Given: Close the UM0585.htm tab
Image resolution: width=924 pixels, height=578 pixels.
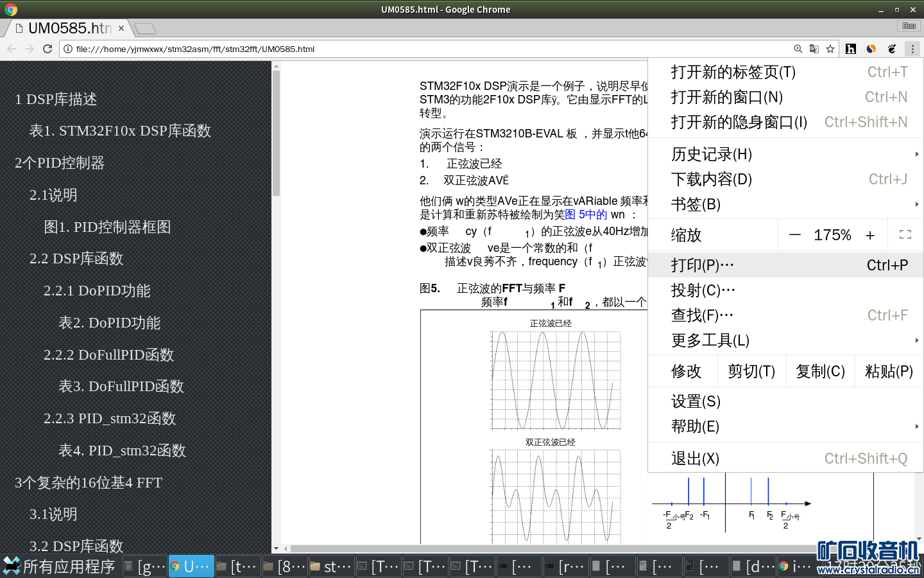Looking at the screenshot, I should point(121,28).
